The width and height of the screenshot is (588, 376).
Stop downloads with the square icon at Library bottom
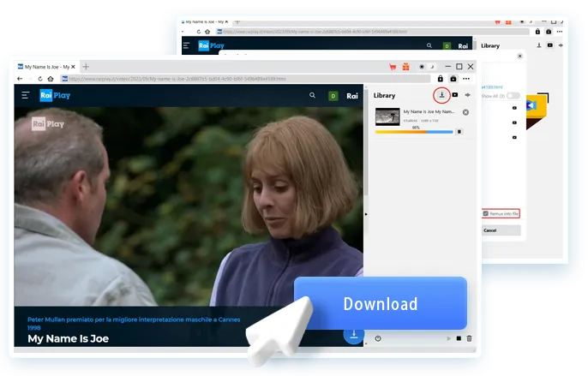point(459,338)
